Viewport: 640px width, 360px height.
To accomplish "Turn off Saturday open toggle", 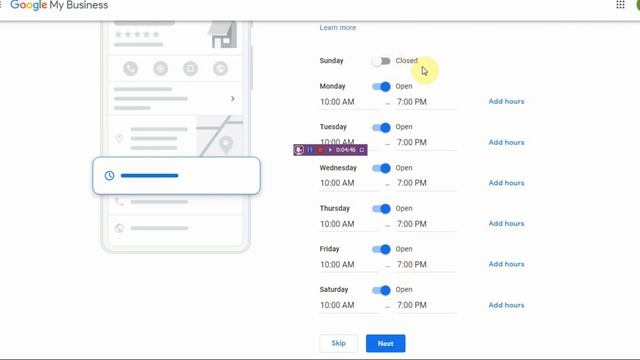I will coord(381,290).
